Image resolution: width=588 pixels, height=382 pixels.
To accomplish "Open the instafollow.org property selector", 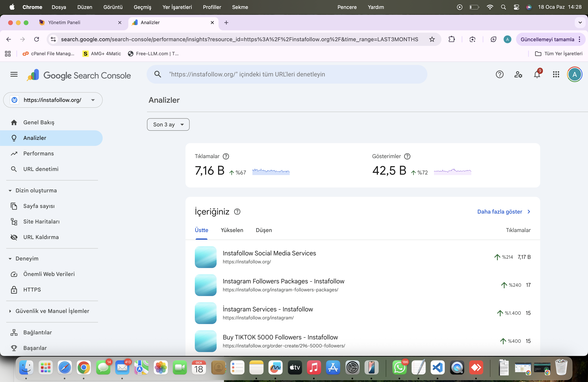I will pos(53,100).
